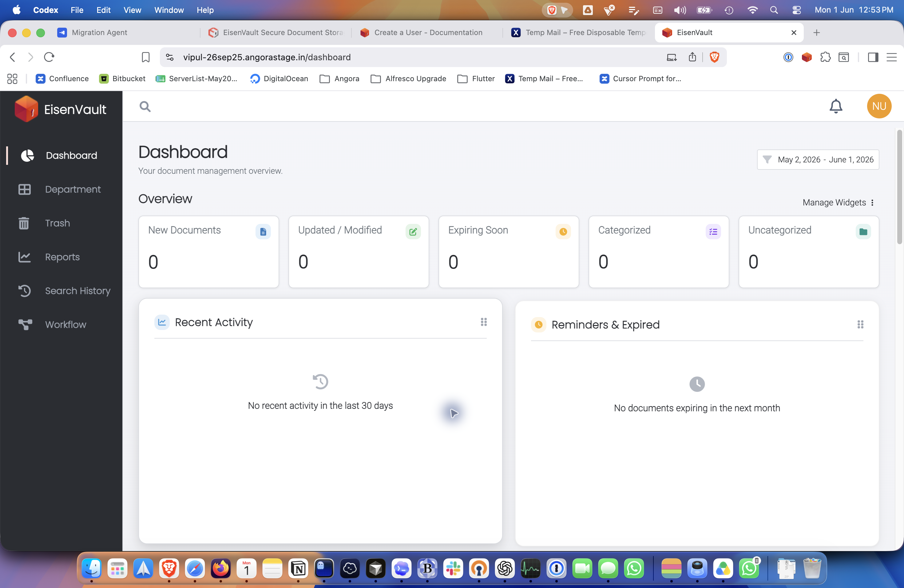
Task: Grab Reminders & Expired widget drag handle
Action: coord(860,324)
